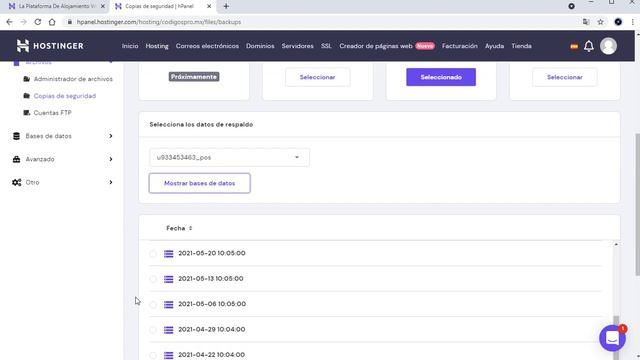
Task: Reload the page with the refresh icon
Action: pos(38,22)
